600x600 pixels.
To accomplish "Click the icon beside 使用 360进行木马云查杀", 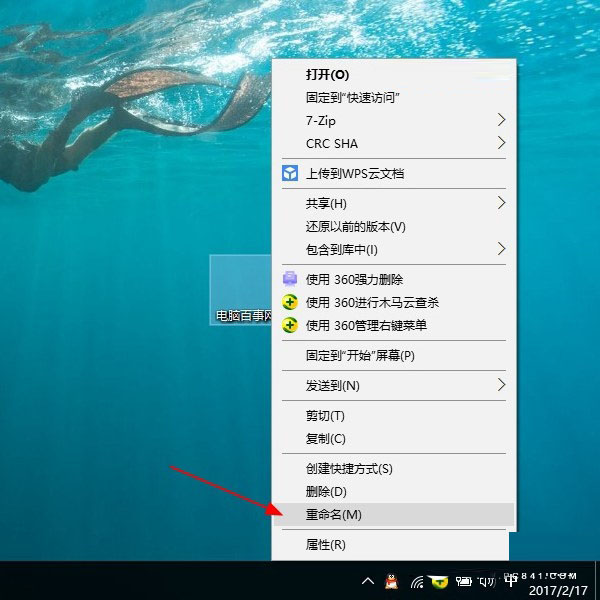I will [x=290, y=302].
